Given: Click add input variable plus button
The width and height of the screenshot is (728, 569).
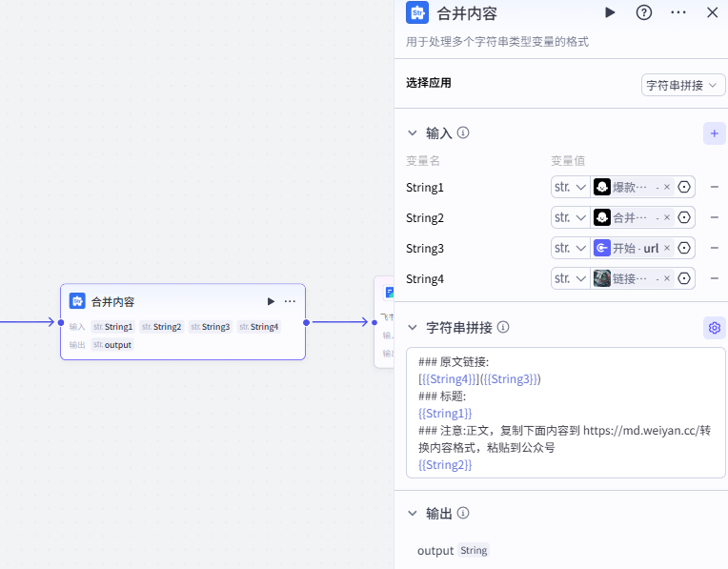Looking at the screenshot, I should 714,133.
